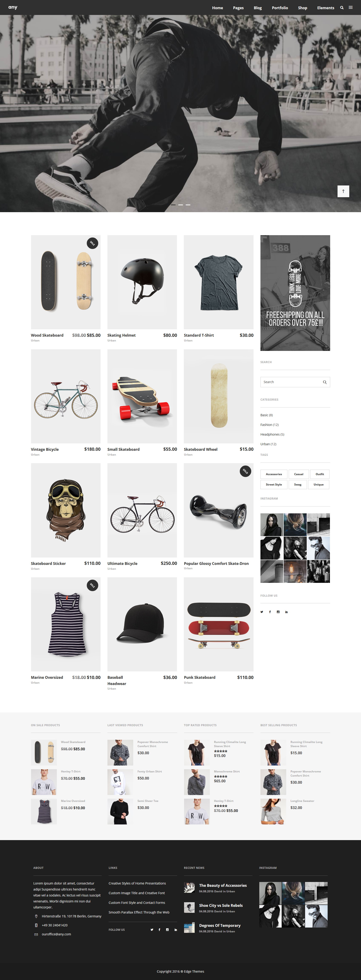Screen dimensions: 361x980
Task: Open the Fashion (12) category link
Action: coord(269,425)
